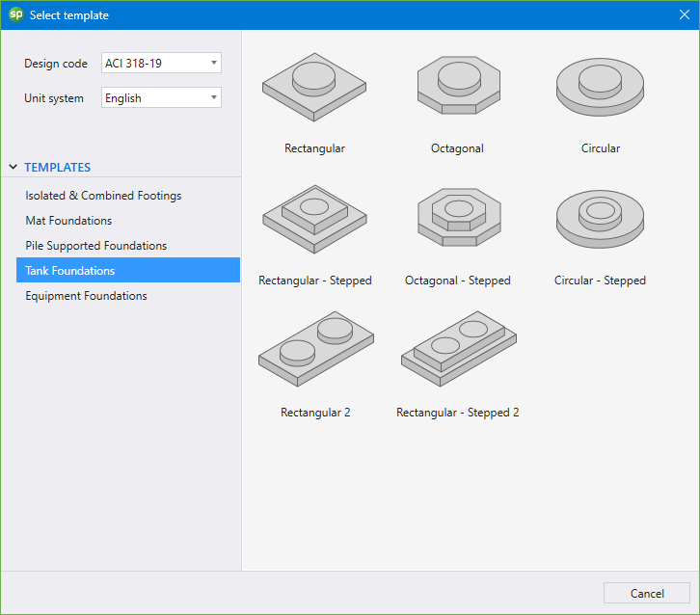The width and height of the screenshot is (700, 615).
Task: Choose the Octagonal - Stepped foundation icon
Action: [x=457, y=219]
